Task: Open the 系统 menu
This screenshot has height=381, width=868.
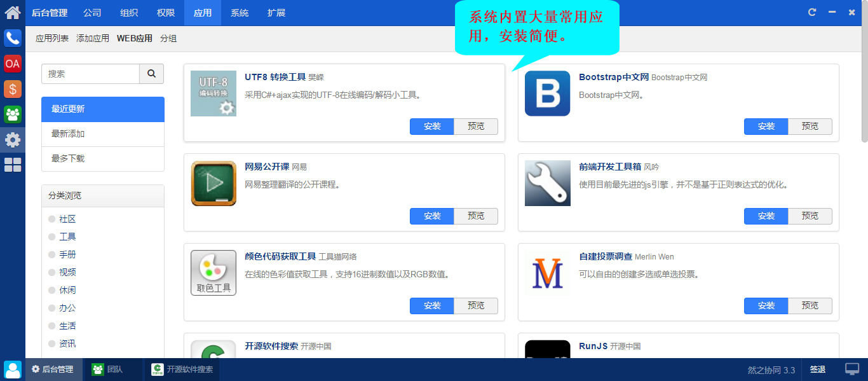Action: tap(240, 13)
